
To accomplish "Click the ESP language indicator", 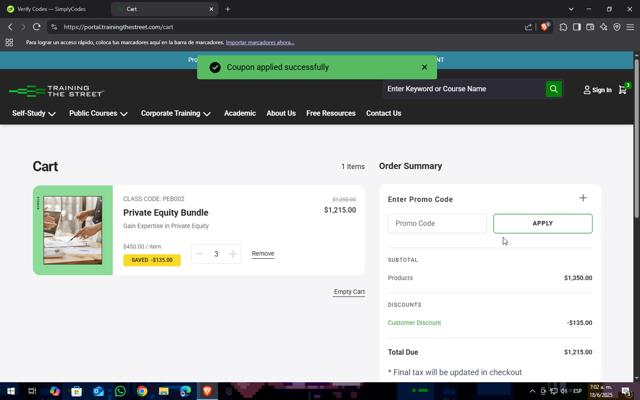I will (577, 391).
